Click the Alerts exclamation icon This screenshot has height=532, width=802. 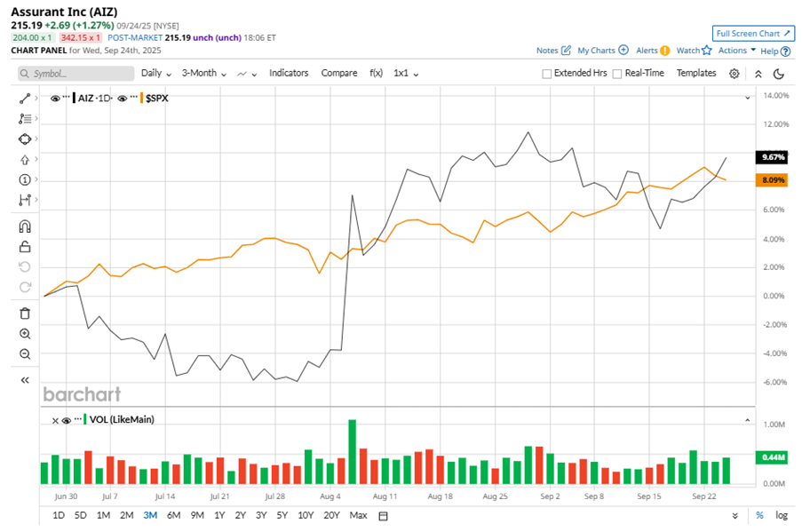click(664, 50)
